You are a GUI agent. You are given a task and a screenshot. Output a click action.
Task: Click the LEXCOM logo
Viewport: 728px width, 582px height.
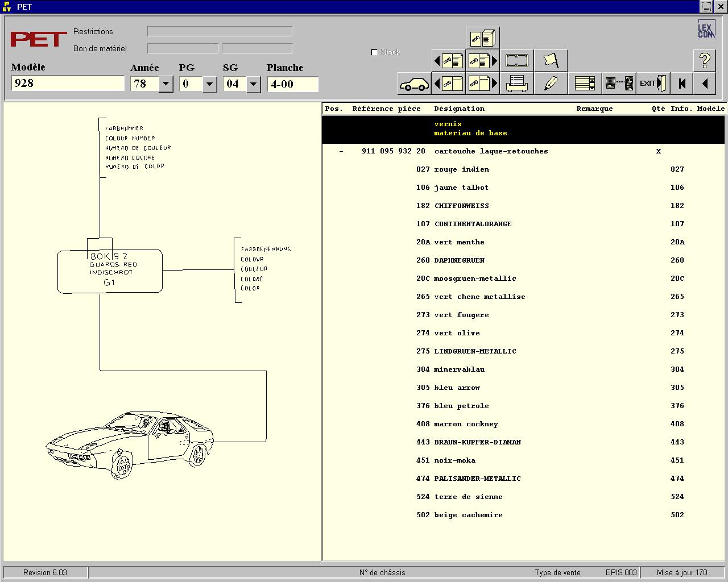pos(706,29)
